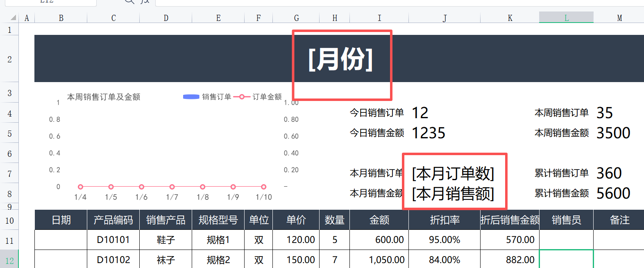The width and height of the screenshot is (644, 268).
Task: Click into the formula bar input
Action: tap(369, 2)
